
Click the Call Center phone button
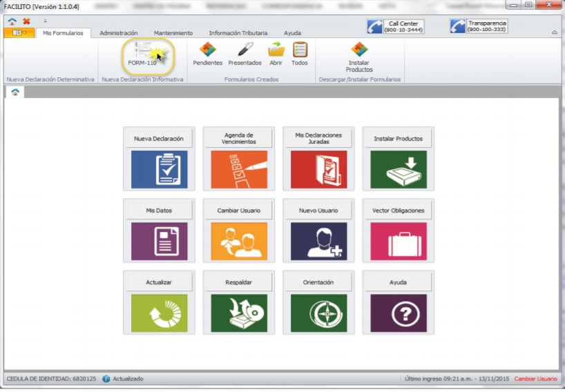click(x=395, y=26)
